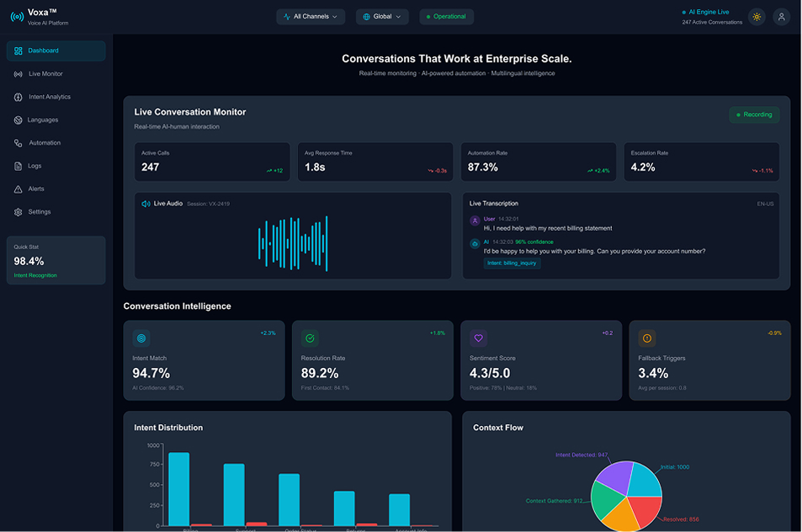Open the All Channels dropdown
Screen dimensions: 802x532
(x=311, y=16)
